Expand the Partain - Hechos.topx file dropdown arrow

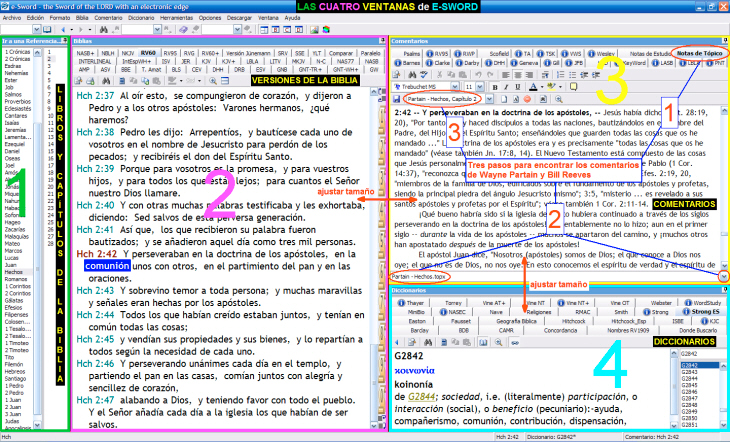723,277
